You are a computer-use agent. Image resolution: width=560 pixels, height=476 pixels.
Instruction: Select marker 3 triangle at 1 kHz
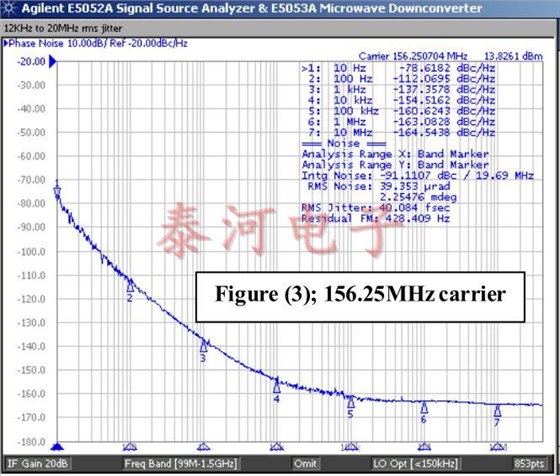pos(204,346)
